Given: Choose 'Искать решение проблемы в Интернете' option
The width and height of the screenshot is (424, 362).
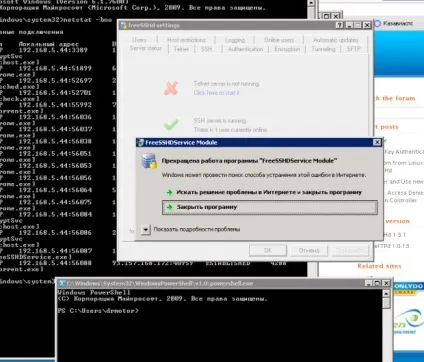Looking at the screenshot, I should [269, 192].
